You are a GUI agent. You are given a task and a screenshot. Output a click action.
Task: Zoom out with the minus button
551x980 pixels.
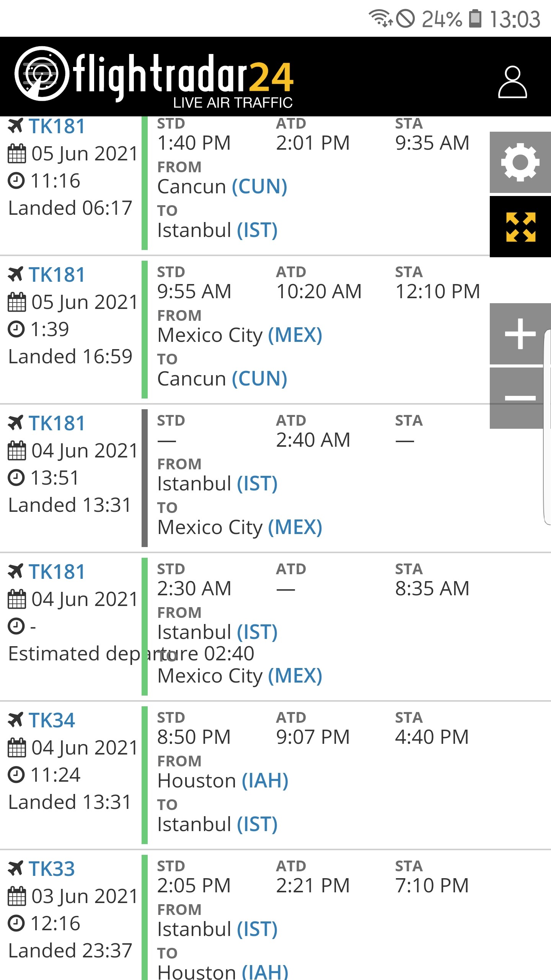pyautogui.click(x=520, y=398)
